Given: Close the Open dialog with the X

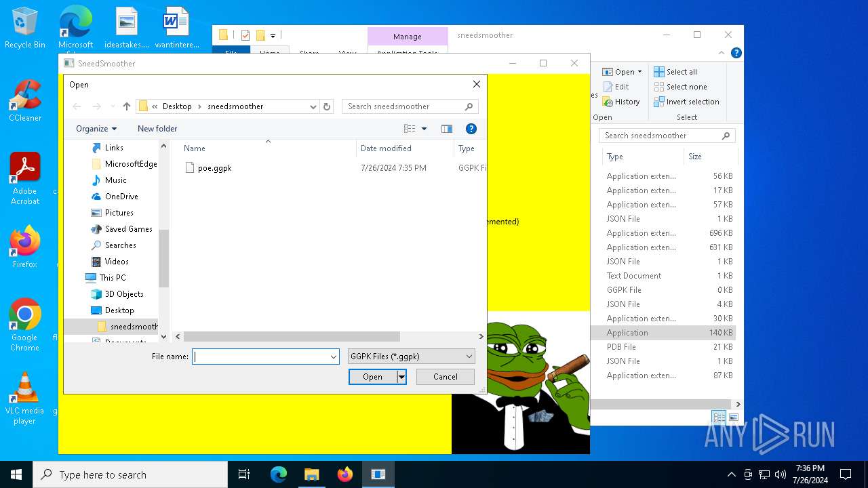Looking at the screenshot, I should (x=477, y=84).
